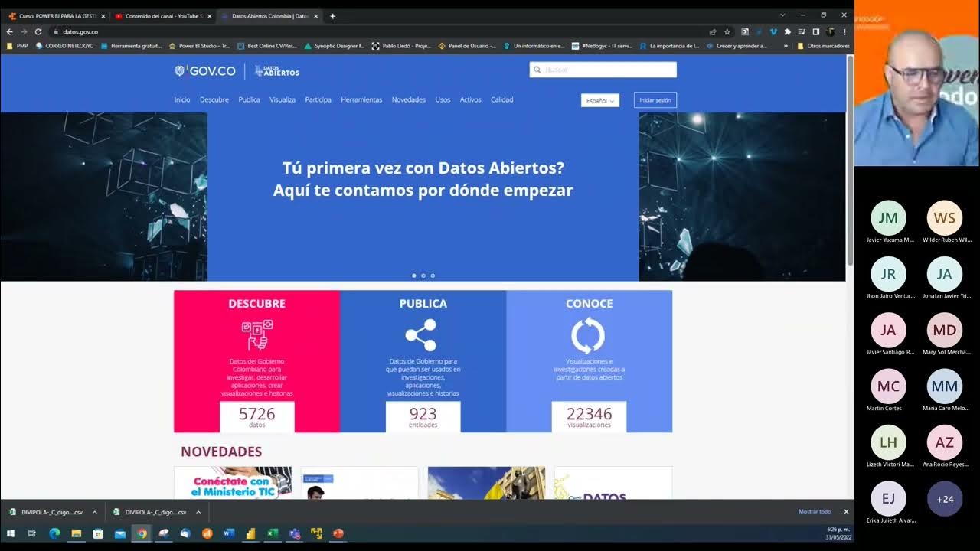This screenshot has width=980, height=551.
Task: Launch Microsoft Edge from taskbar
Action: tap(54, 533)
